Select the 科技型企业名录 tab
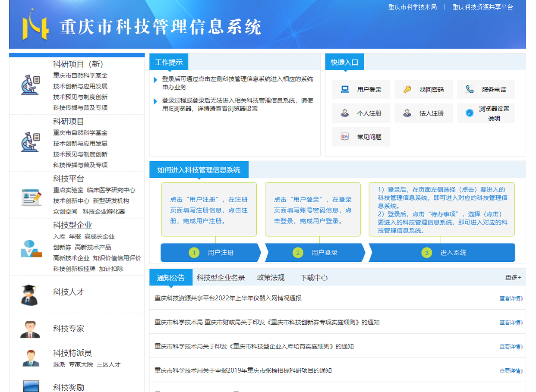 221,277
